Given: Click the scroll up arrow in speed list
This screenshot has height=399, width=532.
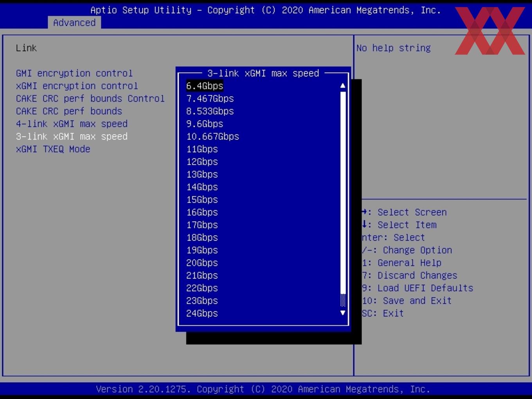Looking at the screenshot, I should pos(343,86).
